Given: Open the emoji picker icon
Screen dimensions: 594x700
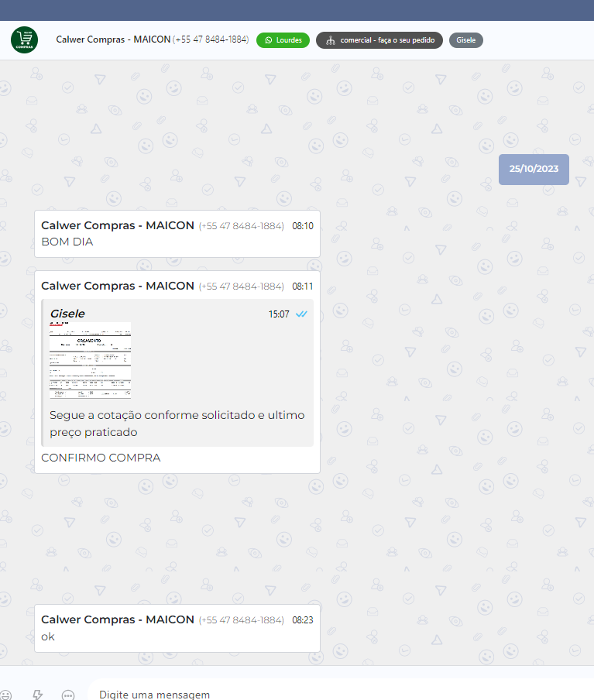Looking at the screenshot, I should 5,695.
